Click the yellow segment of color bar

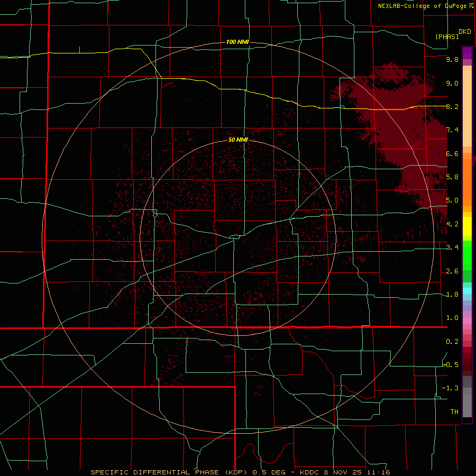(467, 226)
